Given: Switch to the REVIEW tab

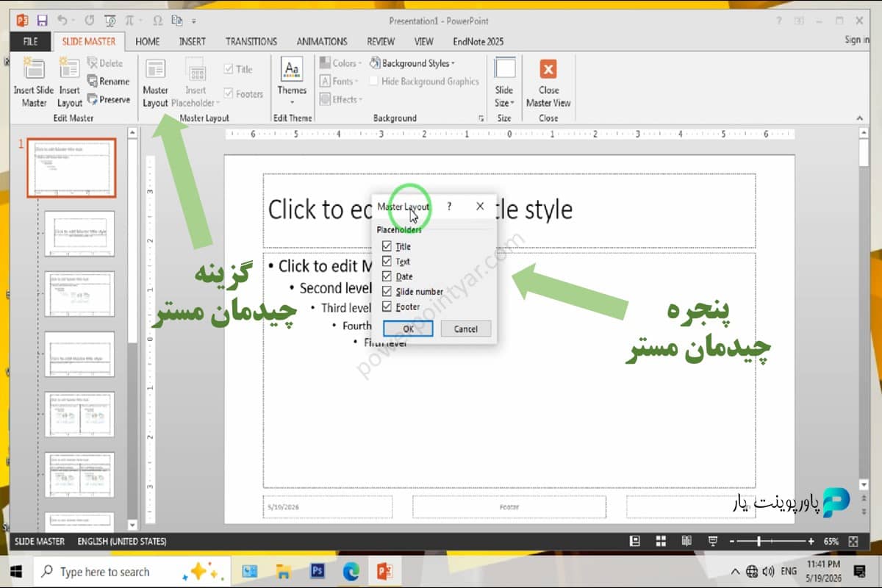Looking at the screenshot, I should 381,41.
